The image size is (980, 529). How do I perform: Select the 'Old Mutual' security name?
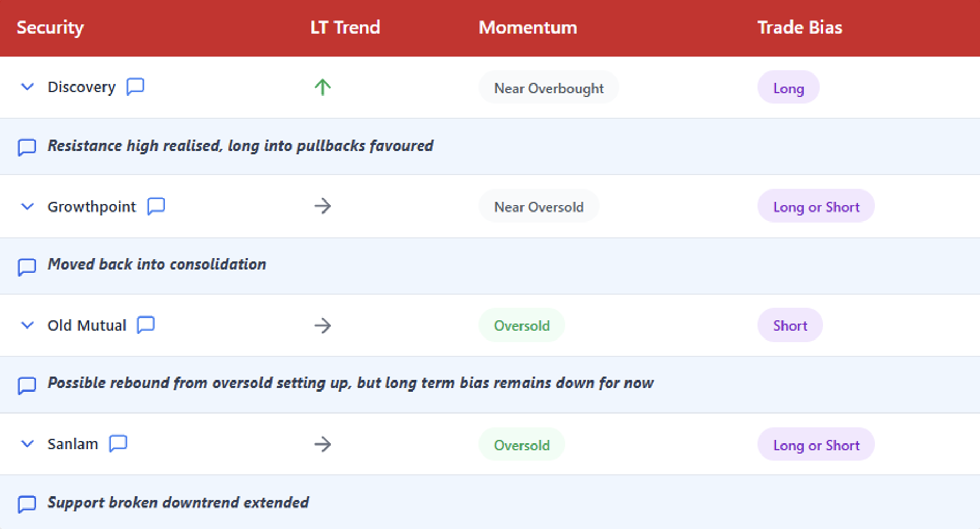coord(87,325)
